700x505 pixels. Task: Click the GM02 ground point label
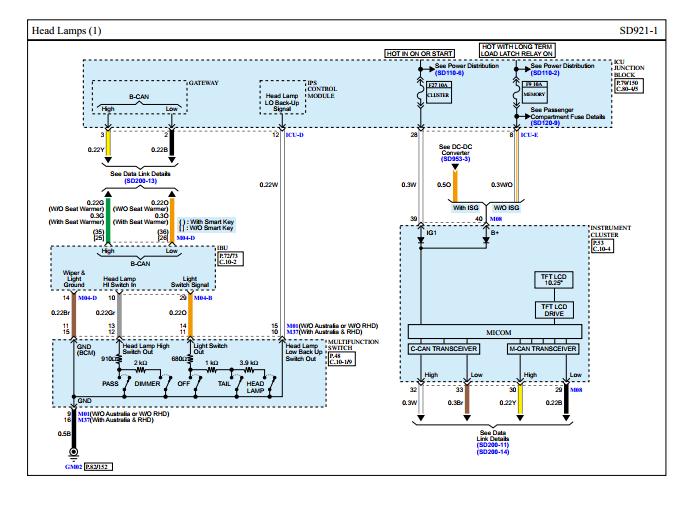tap(74, 467)
